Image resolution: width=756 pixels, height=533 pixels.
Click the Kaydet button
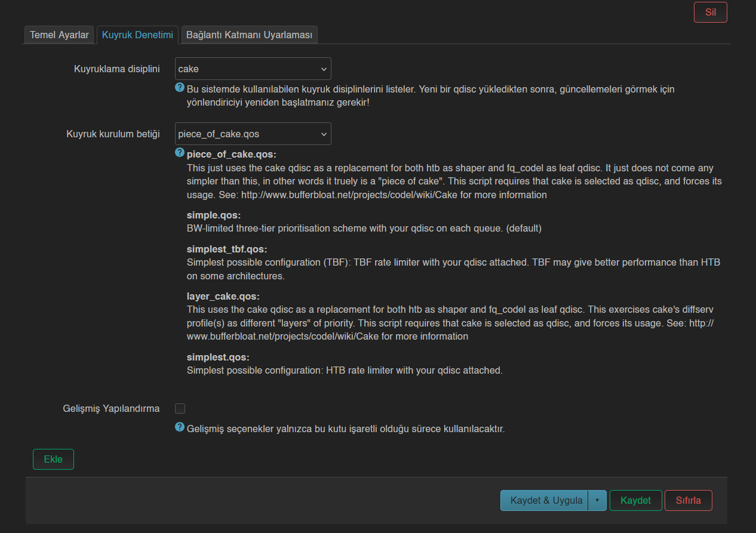pyautogui.click(x=635, y=501)
